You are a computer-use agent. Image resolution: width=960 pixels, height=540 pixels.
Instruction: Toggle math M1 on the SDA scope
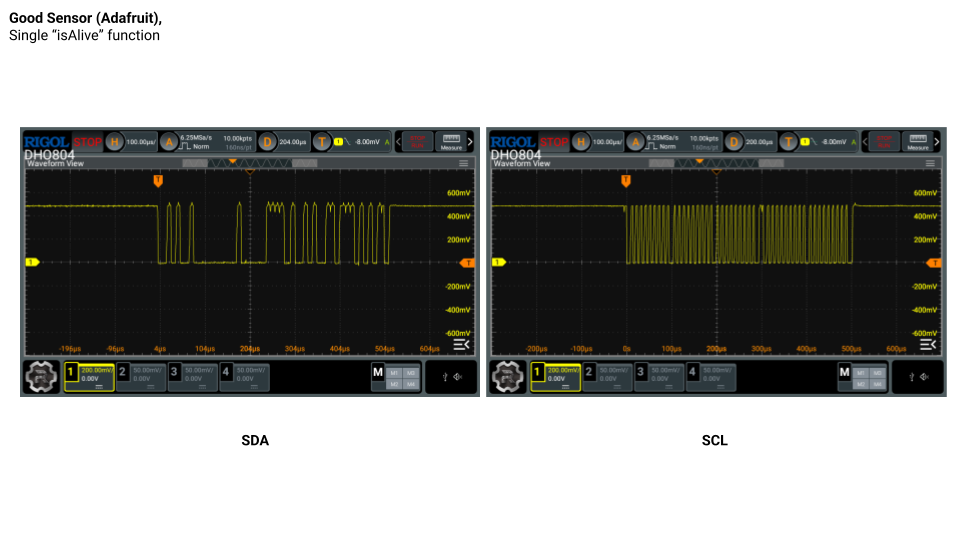[394, 373]
